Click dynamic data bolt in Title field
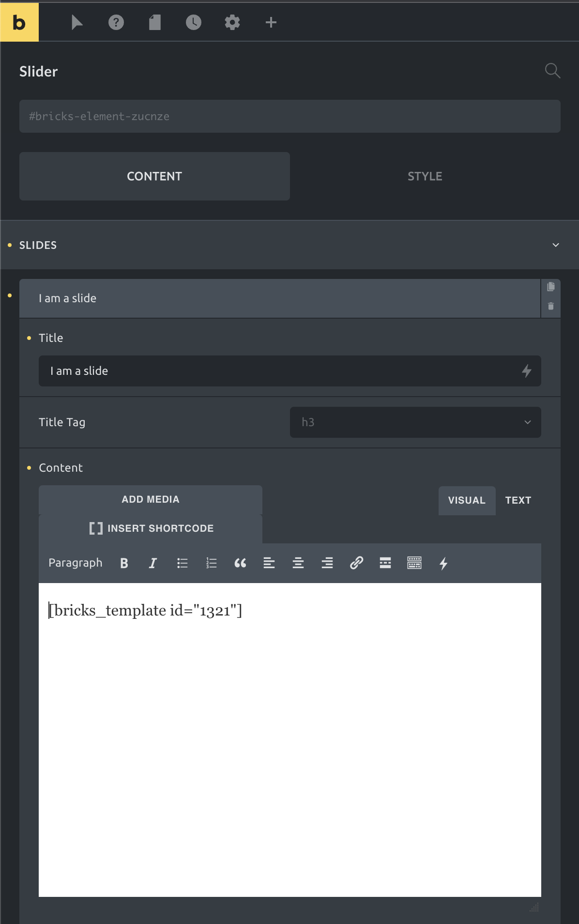The image size is (579, 924). [527, 371]
